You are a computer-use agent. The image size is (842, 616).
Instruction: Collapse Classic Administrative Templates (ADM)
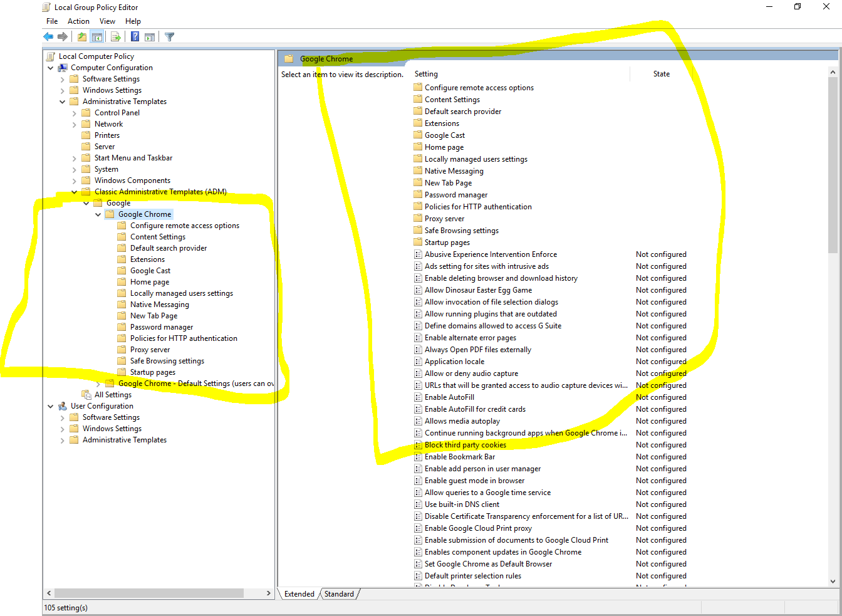75,192
